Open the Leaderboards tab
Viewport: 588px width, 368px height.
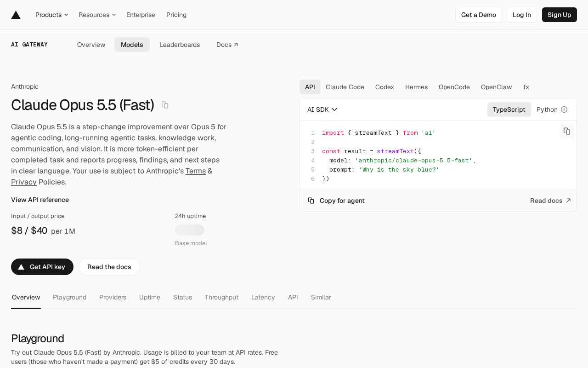180,45
